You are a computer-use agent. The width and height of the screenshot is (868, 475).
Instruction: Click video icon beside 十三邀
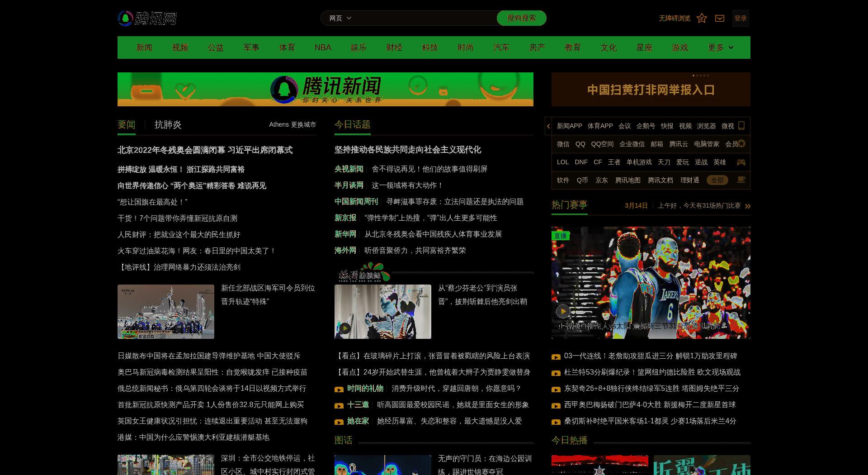point(339,406)
